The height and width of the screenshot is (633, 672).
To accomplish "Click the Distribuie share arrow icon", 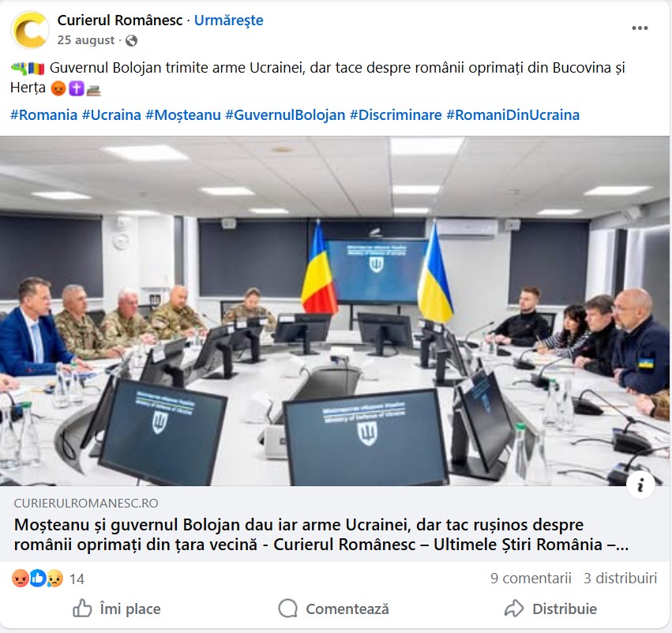I will click(x=514, y=609).
